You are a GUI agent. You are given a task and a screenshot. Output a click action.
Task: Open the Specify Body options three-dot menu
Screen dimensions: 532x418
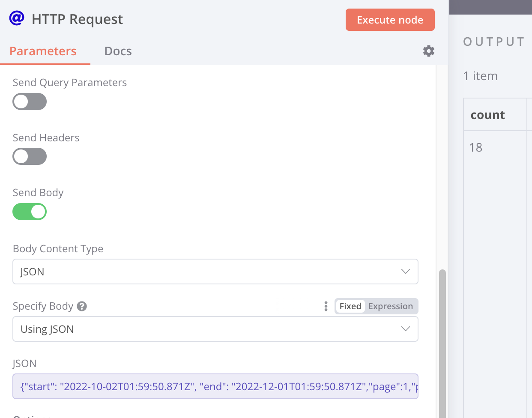click(326, 306)
